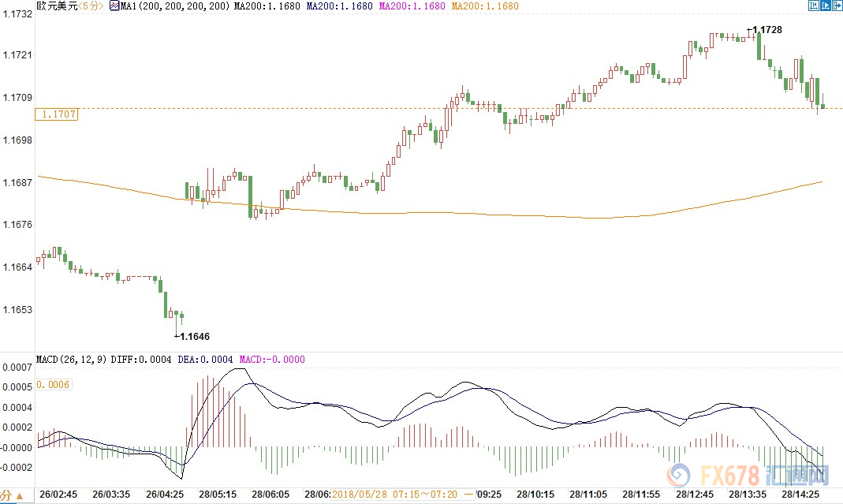This screenshot has height=504, width=843.
Task: Click the blue MA200:1.1680 value
Action: (339, 6)
